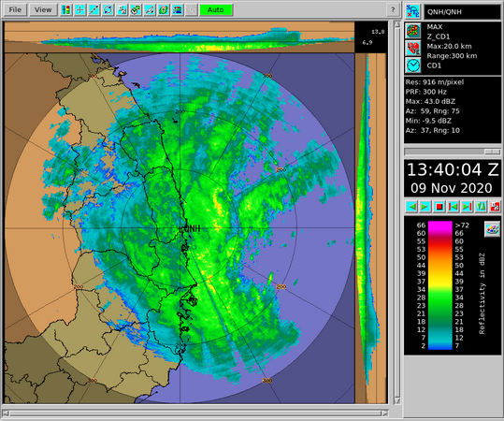Click the MAX product cube icon
The height and width of the screenshot is (421, 504).
coord(413,31)
